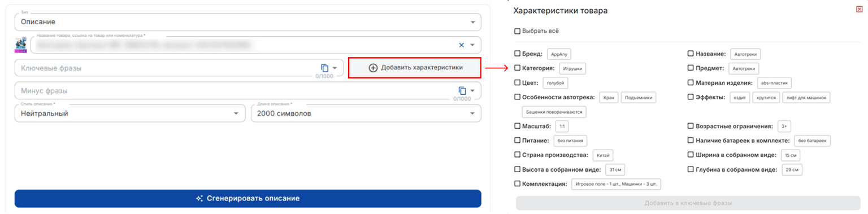Check the Комплектация checkbox

click(518, 184)
